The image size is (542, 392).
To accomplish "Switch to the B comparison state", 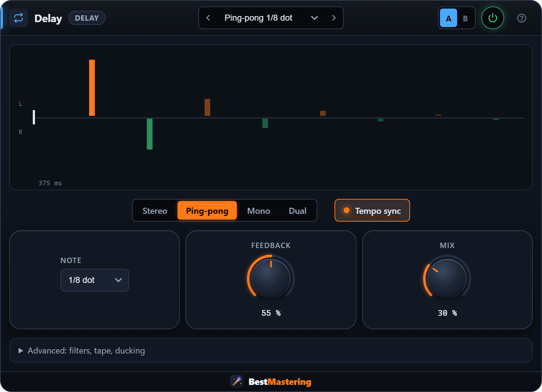I will [465, 18].
